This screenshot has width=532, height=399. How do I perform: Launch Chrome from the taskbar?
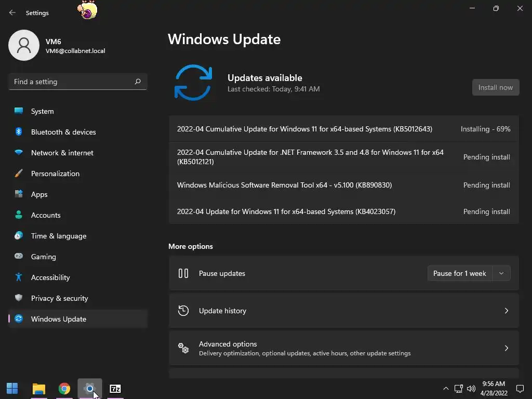[64, 389]
